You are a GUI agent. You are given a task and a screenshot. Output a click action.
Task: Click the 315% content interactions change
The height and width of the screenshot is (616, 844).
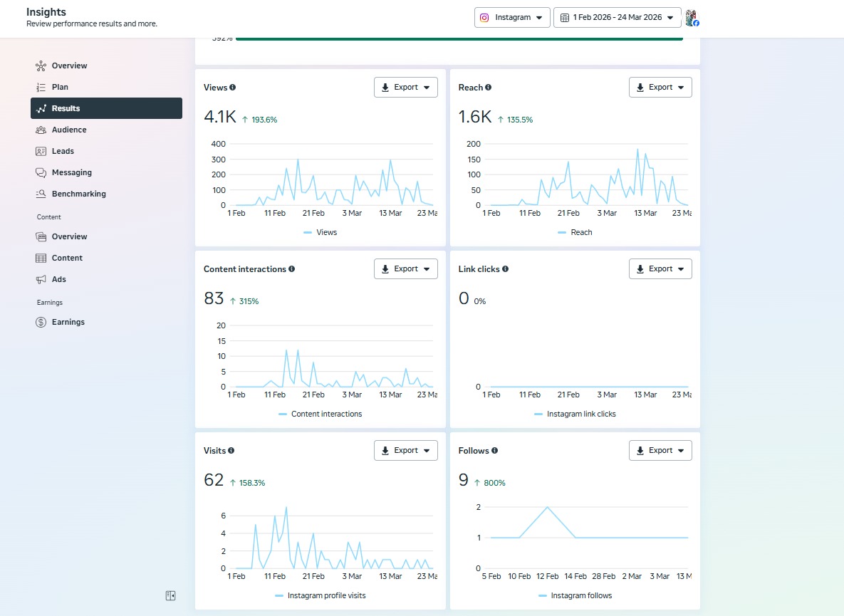coord(249,301)
